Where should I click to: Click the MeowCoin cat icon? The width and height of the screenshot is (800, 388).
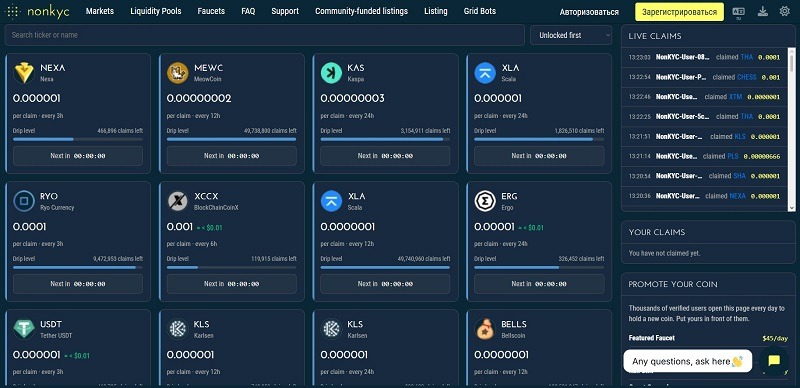178,73
